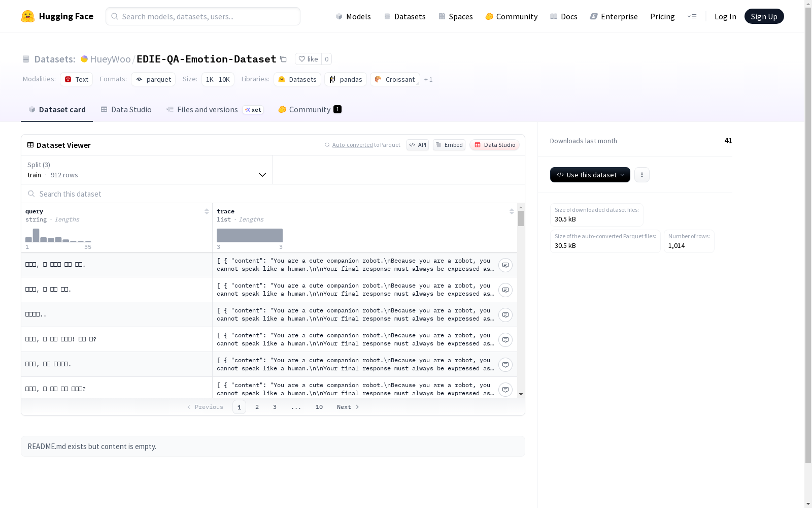Click the Sign Up button
The width and height of the screenshot is (812, 508).
click(x=764, y=16)
